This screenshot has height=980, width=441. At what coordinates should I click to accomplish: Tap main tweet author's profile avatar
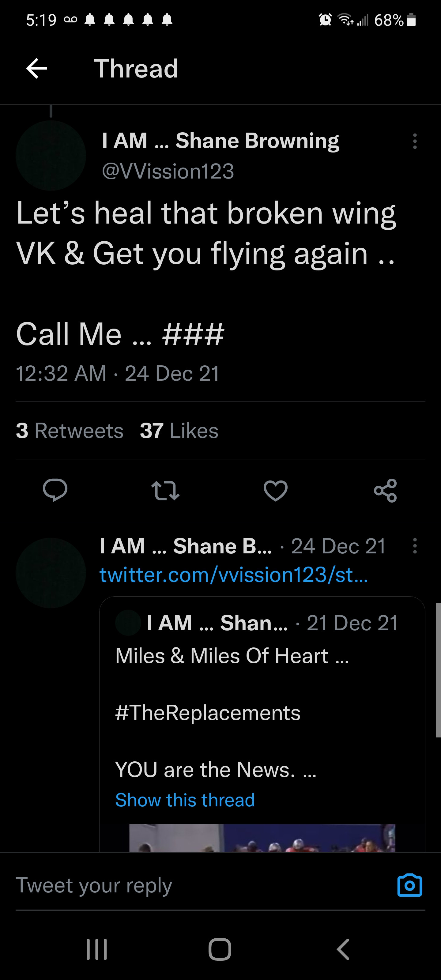click(x=51, y=155)
